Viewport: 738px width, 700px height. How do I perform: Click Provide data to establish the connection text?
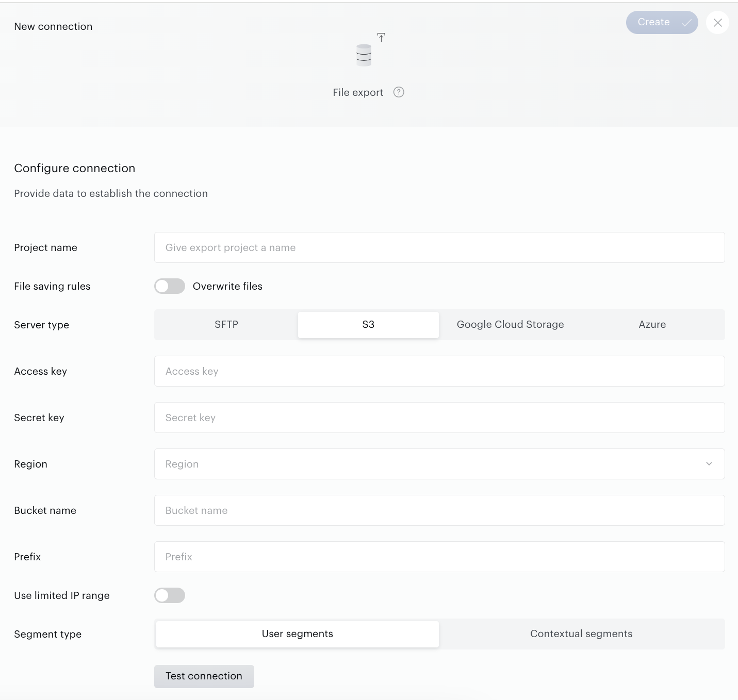click(111, 193)
